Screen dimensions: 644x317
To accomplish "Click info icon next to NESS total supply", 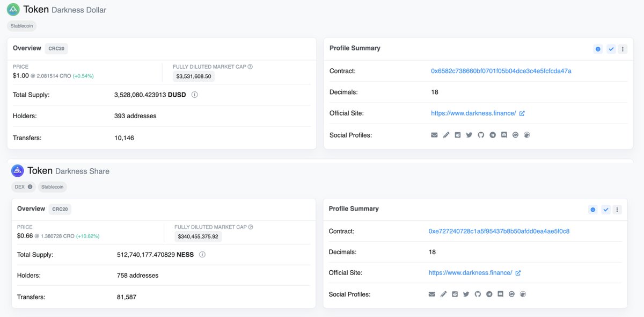I will pos(202,255).
